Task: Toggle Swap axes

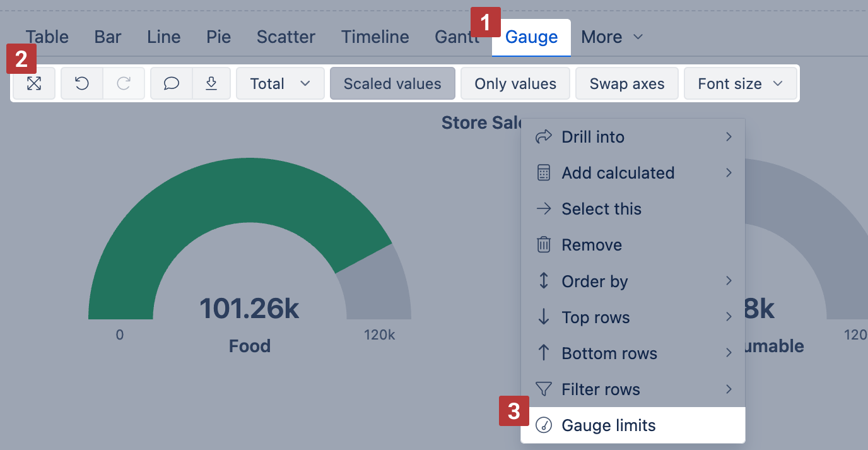Action: pos(627,84)
